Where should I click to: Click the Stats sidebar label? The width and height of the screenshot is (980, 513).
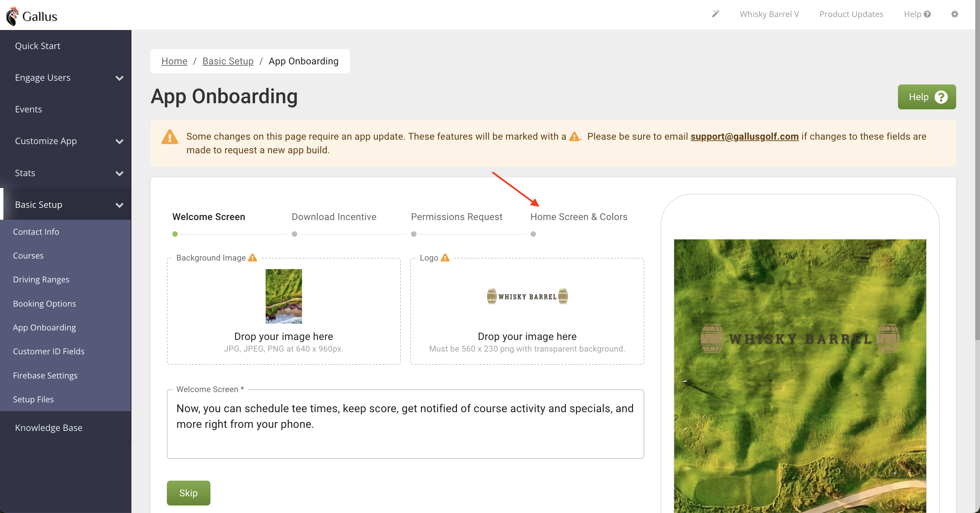click(25, 173)
